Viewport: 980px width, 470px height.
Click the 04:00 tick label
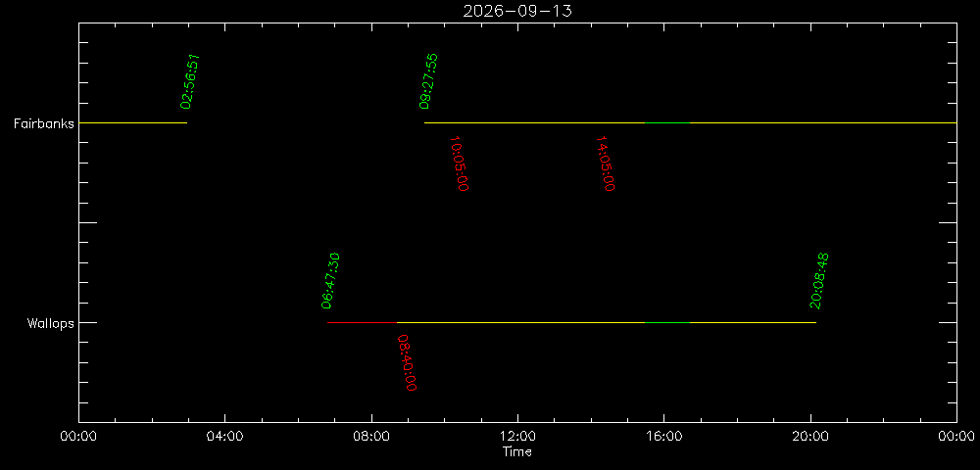pos(224,436)
